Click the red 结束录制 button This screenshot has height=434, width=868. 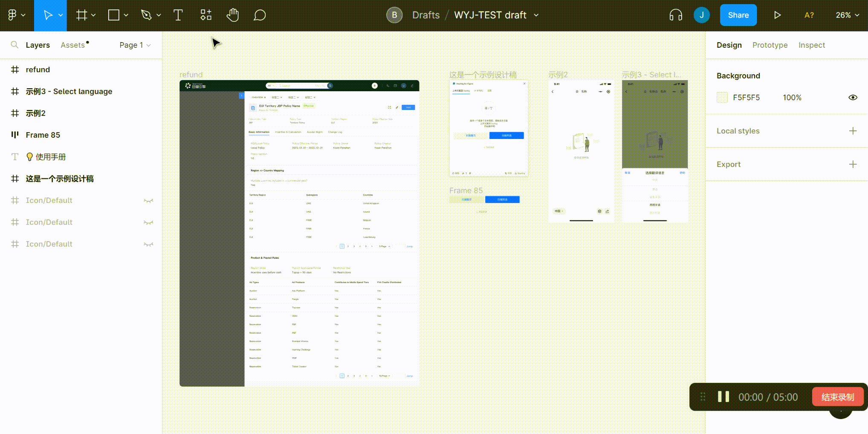tap(837, 397)
